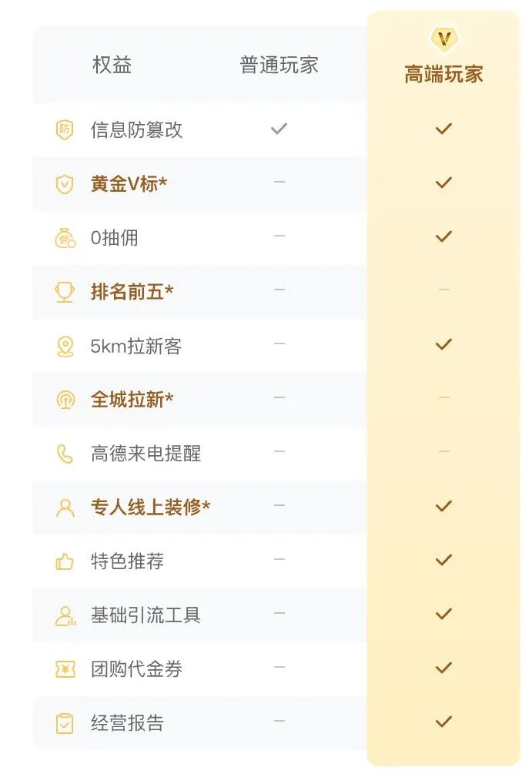Open the 专人线上装修 benefit label
The width and height of the screenshot is (532, 784).
tap(150, 508)
